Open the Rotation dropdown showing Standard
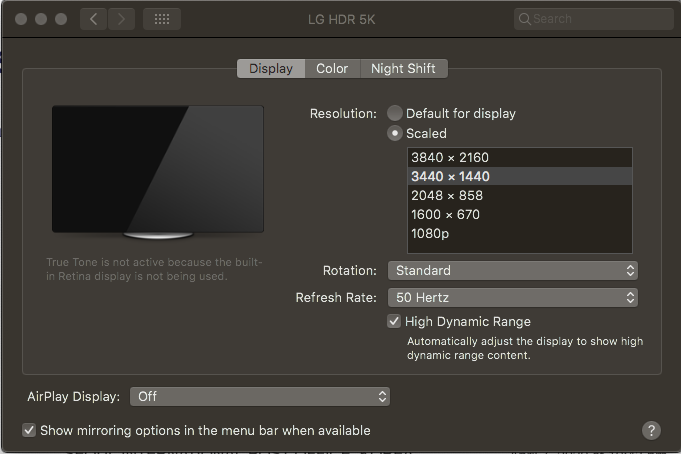The height and width of the screenshot is (454, 681). [512, 271]
